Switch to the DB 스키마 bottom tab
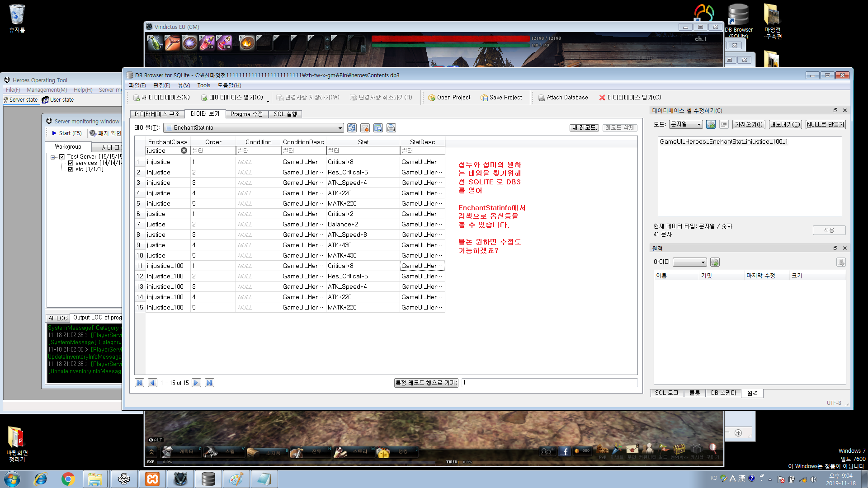The height and width of the screenshot is (488, 868). pos(724,393)
